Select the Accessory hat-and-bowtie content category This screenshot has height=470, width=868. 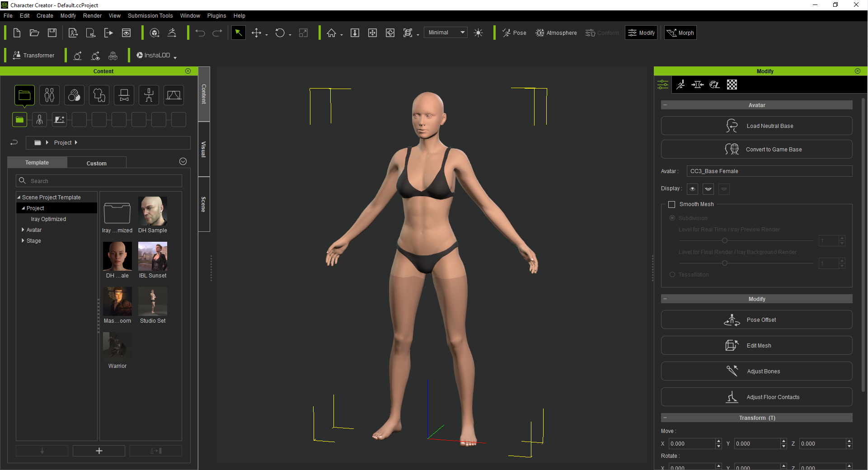click(x=124, y=95)
